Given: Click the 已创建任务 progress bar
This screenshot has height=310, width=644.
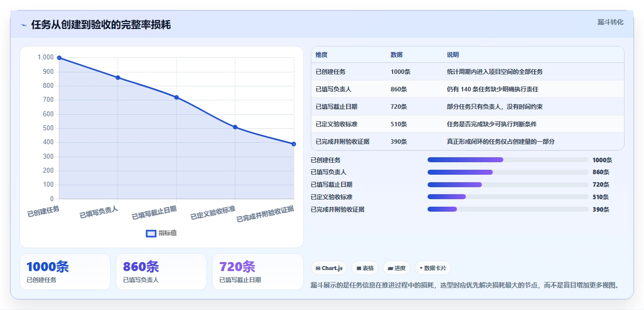Looking at the screenshot, I should pyautogui.click(x=508, y=160).
